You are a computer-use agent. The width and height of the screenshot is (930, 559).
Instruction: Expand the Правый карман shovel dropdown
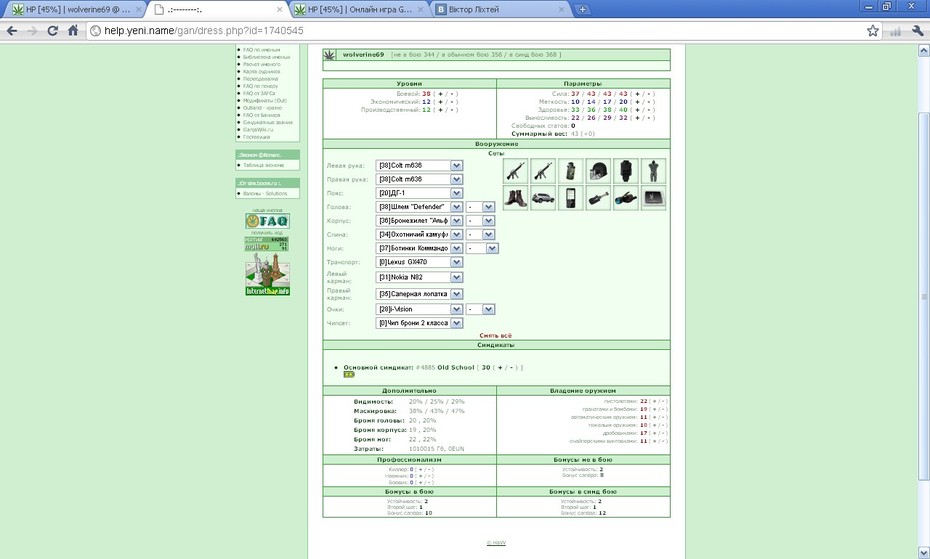[419, 294]
